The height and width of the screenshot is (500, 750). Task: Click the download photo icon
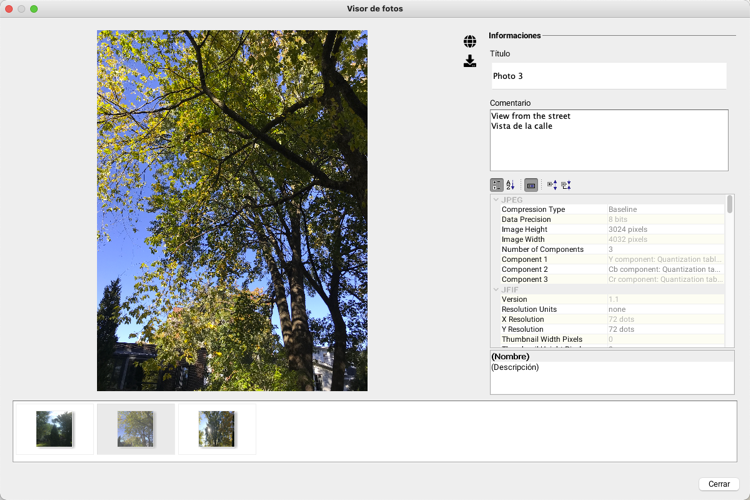[470, 61]
